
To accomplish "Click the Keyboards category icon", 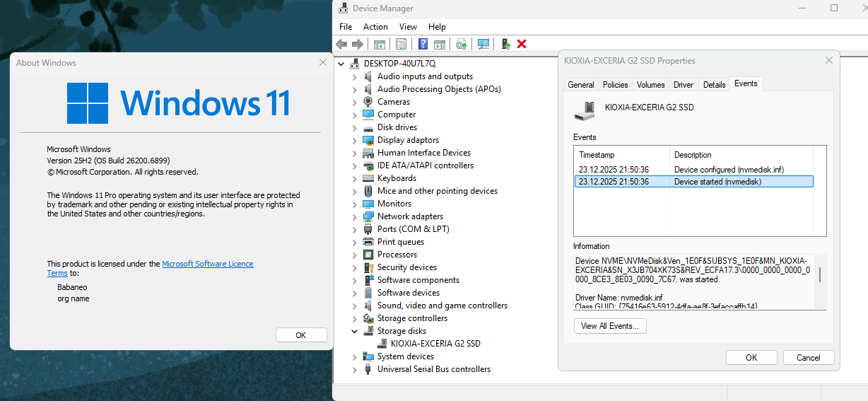I will (x=368, y=178).
